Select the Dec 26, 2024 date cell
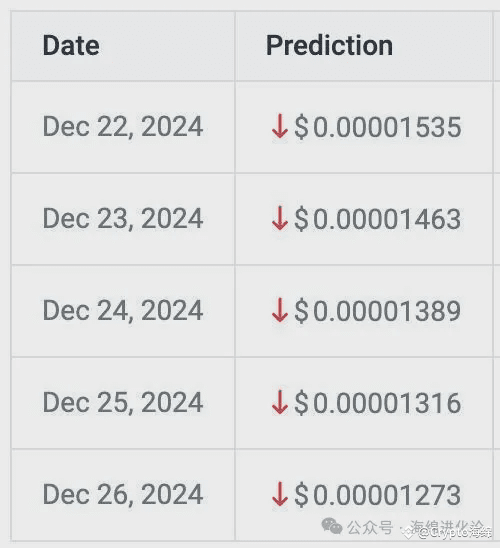Viewport: 500px width, 548px height. [123, 495]
